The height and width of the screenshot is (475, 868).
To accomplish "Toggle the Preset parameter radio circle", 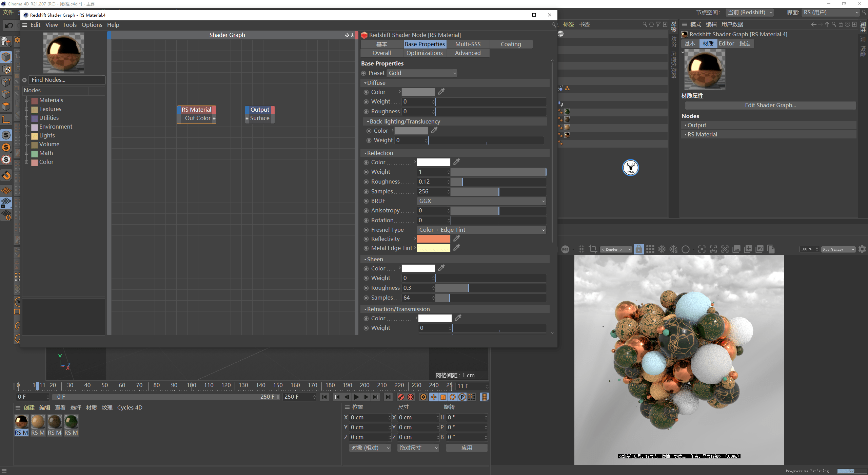I will tap(364, 73).
